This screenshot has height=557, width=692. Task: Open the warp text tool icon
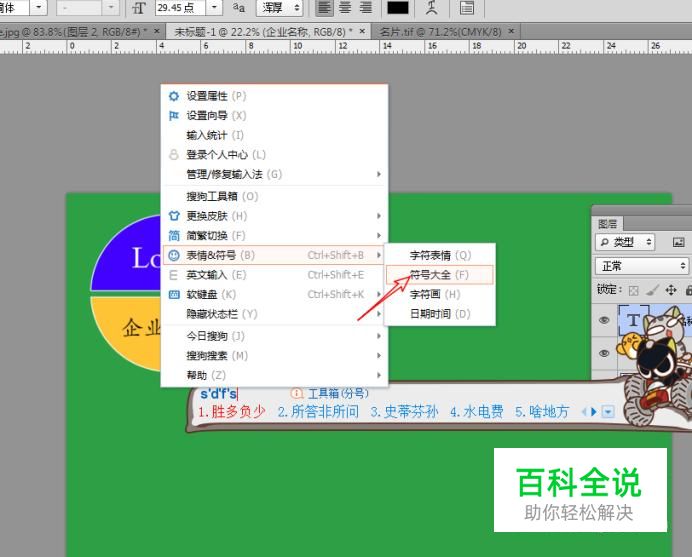[431, 8]
